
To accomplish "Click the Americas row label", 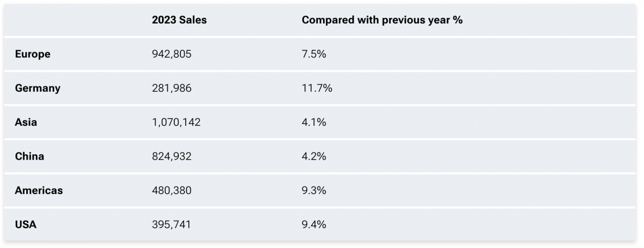I will pos(39,191).
